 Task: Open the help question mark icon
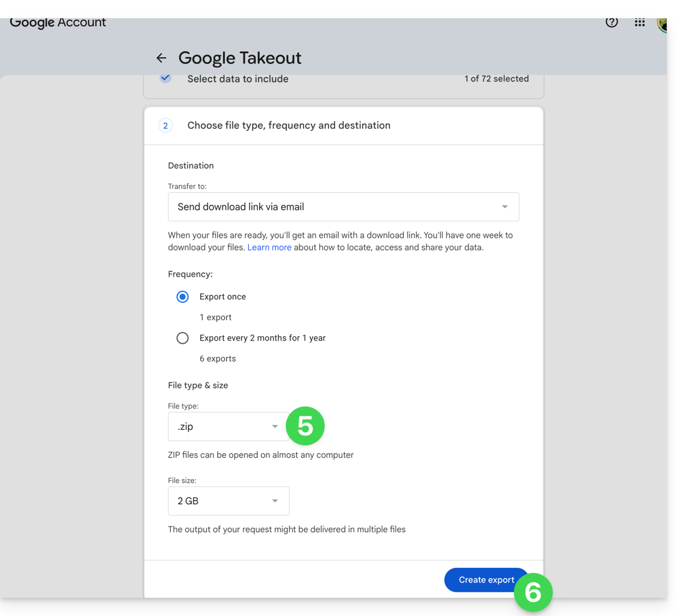(611, 22)
